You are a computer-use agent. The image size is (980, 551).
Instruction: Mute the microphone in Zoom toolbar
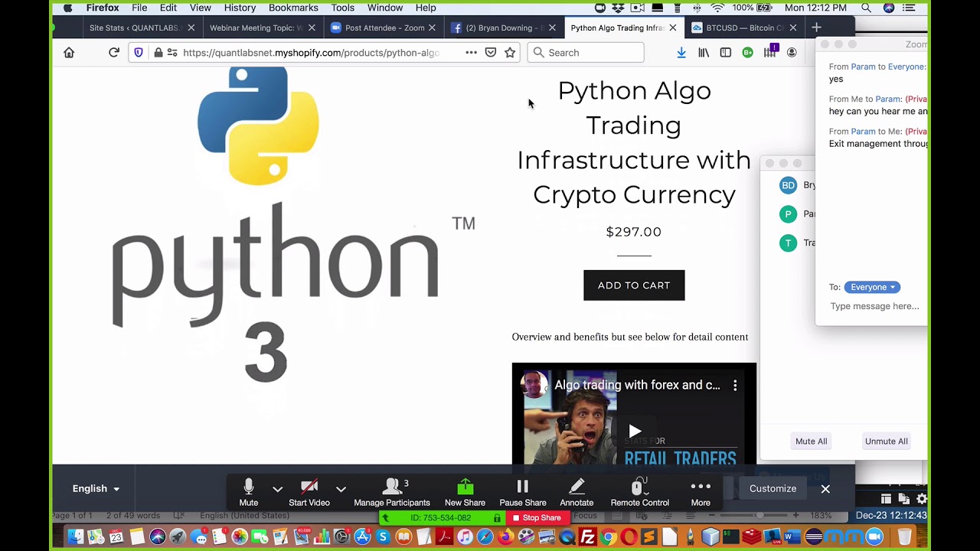(x=248, y=493)
